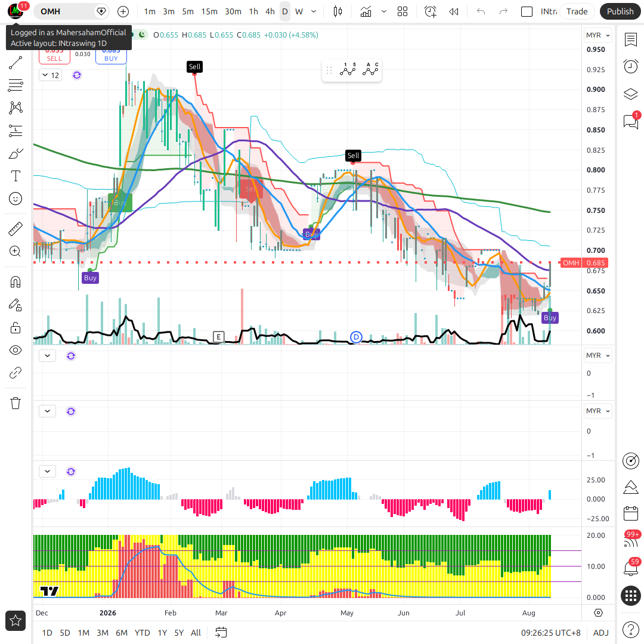Go to date calendar icon
Image resolution: width=644 pixels, height=644 pixels.
221,633
